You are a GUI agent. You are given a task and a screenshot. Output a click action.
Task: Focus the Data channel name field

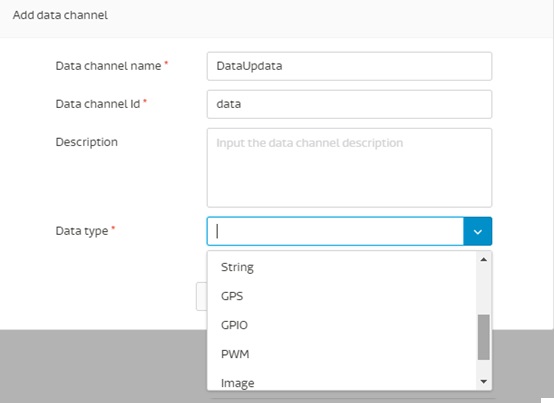tap(349, 66)
